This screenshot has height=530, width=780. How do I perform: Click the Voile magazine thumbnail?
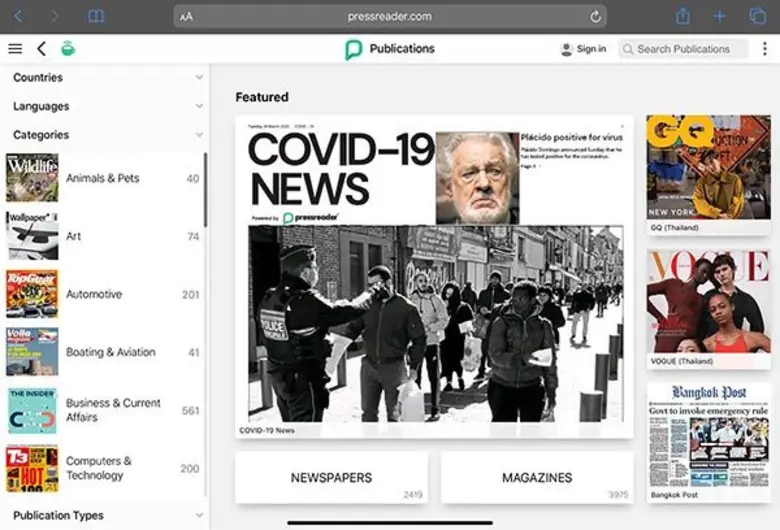pos(32,352)
